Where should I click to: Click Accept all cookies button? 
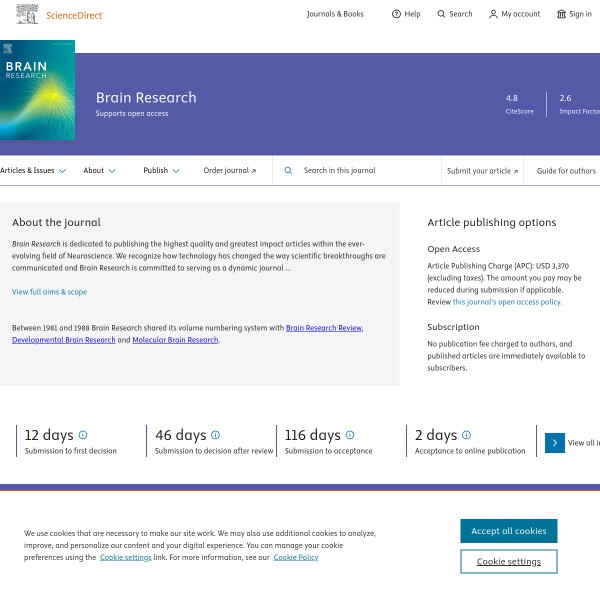point(508,531)
